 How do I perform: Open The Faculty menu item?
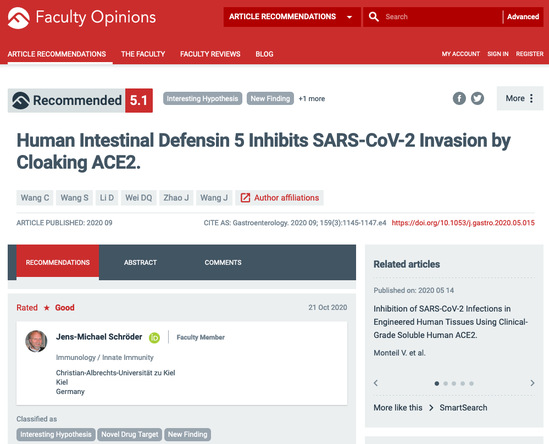(x=143, y=54)
